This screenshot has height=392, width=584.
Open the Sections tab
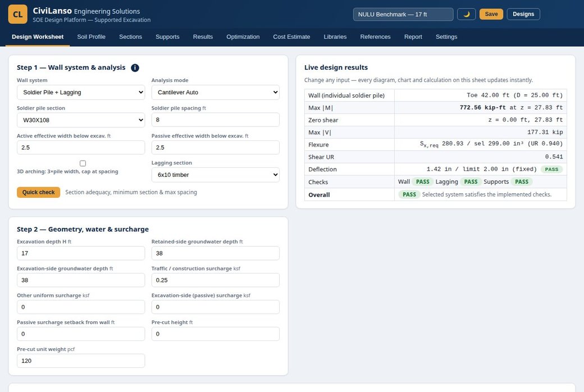point(130,37)
